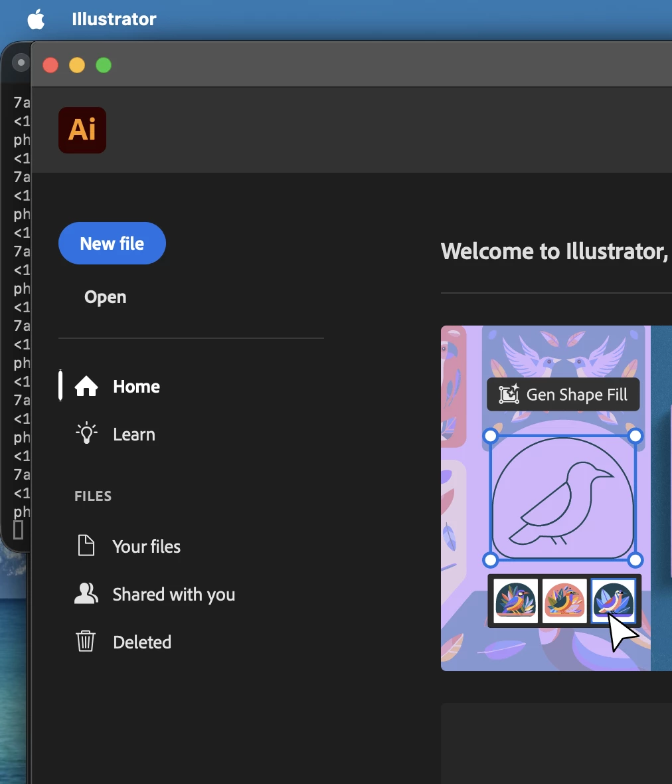Click the Gen Shape Fill banner image
Viewport: 672px width, 784px height.
556,498
